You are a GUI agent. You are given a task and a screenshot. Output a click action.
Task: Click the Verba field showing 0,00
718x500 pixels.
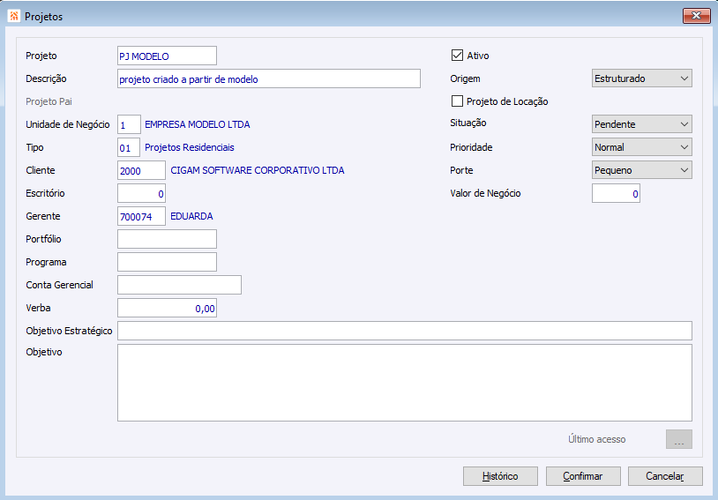tap(167, 308)
